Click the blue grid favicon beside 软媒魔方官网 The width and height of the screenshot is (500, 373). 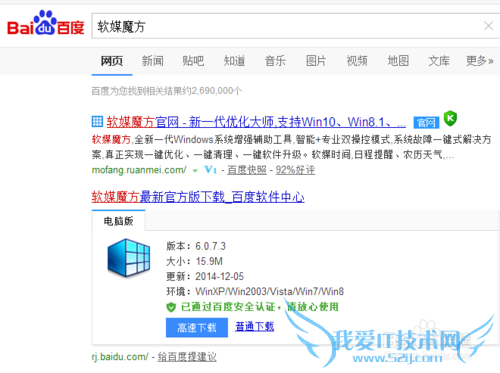[97, 121]
